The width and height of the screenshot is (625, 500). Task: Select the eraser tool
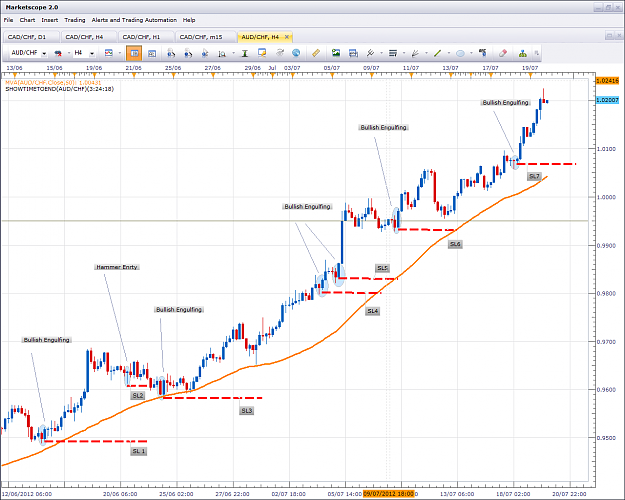503,53
